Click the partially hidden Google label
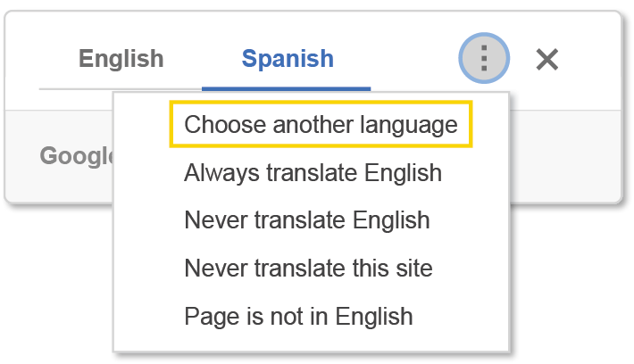The image size is (634, 364). pyautogui.click(x=75, y=156)
